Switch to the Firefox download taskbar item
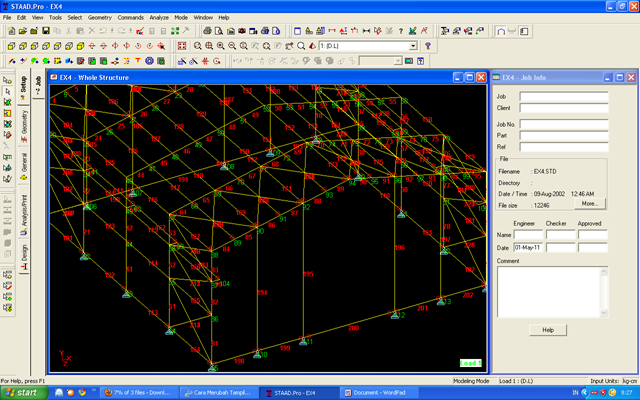 [x=140, y=393]
